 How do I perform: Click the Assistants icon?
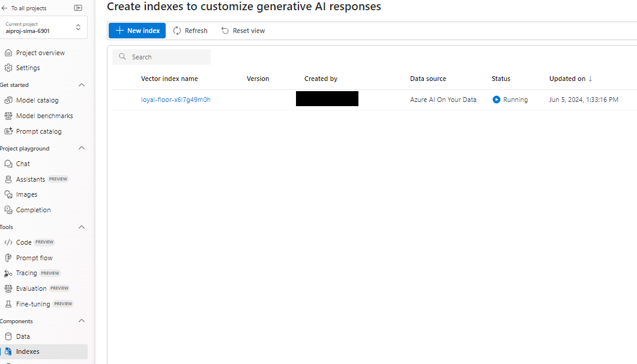click(8, 179)
